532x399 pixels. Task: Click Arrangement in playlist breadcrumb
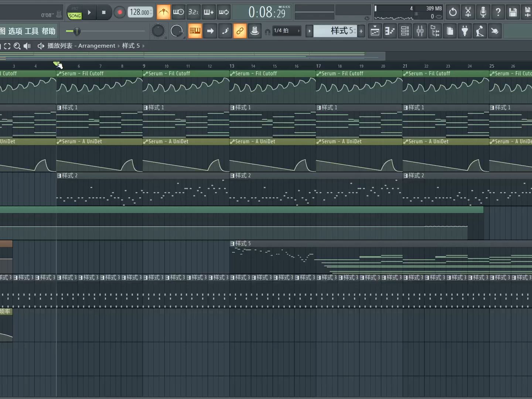pyautogui.click(x=97, y=46)
